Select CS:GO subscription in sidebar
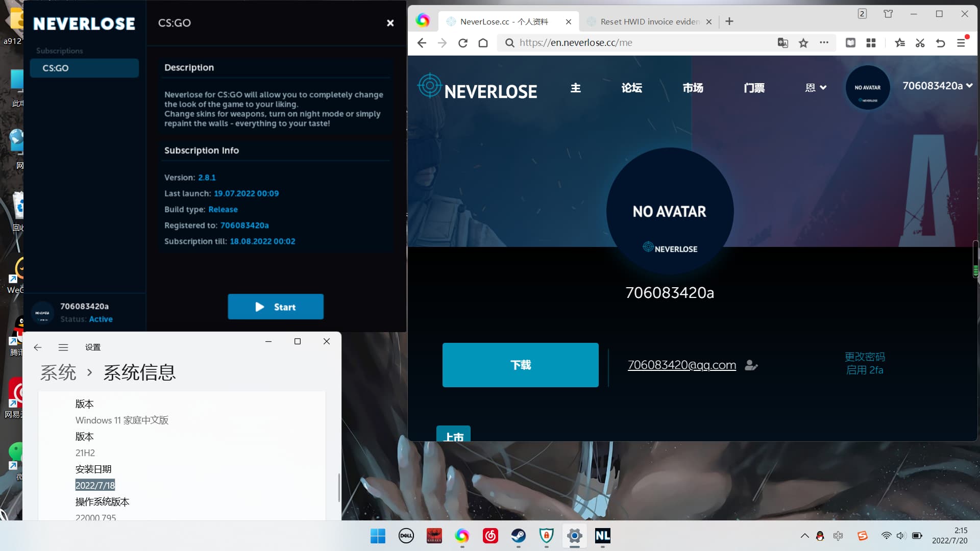This screenshot has height=551, width=980. [x=84, y=68]
